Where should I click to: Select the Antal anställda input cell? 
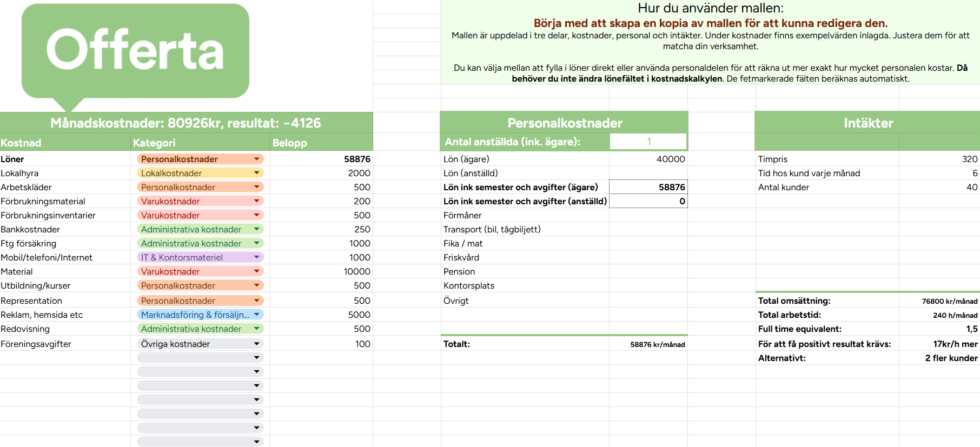pyautogui.click(x=648, y=142)
